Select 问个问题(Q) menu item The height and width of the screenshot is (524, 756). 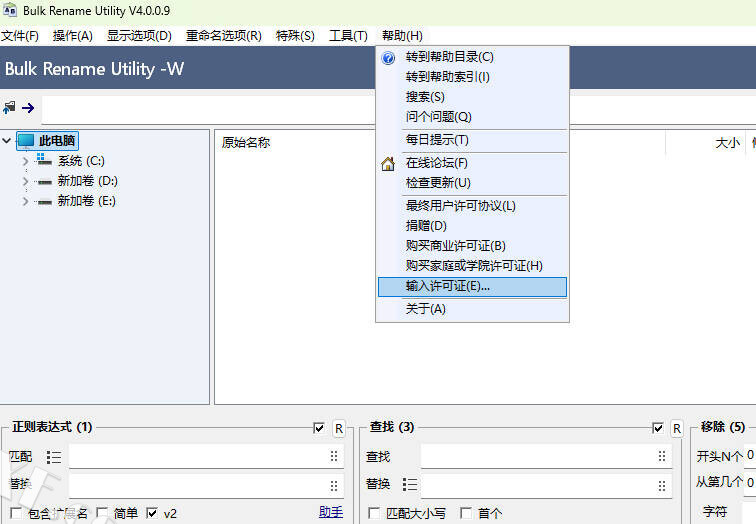(x=472, y=117)
